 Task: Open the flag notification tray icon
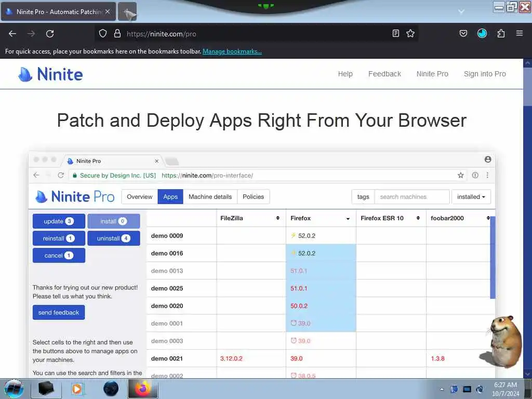point(454,389)
